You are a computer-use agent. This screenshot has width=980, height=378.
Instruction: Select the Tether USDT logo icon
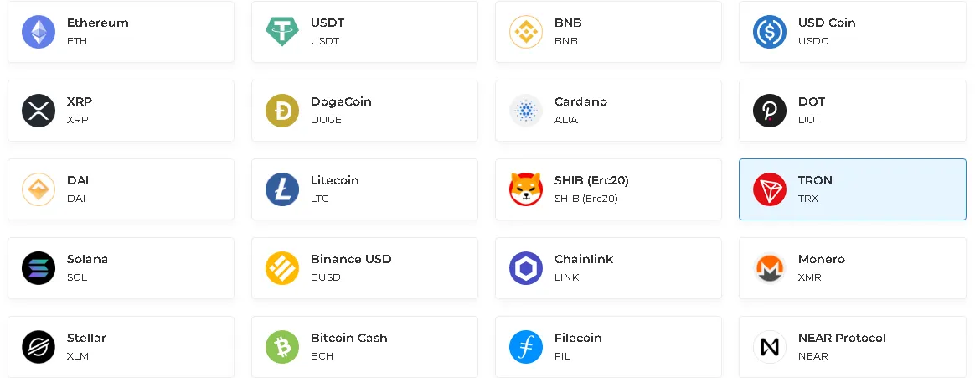[x=282, y=32]
